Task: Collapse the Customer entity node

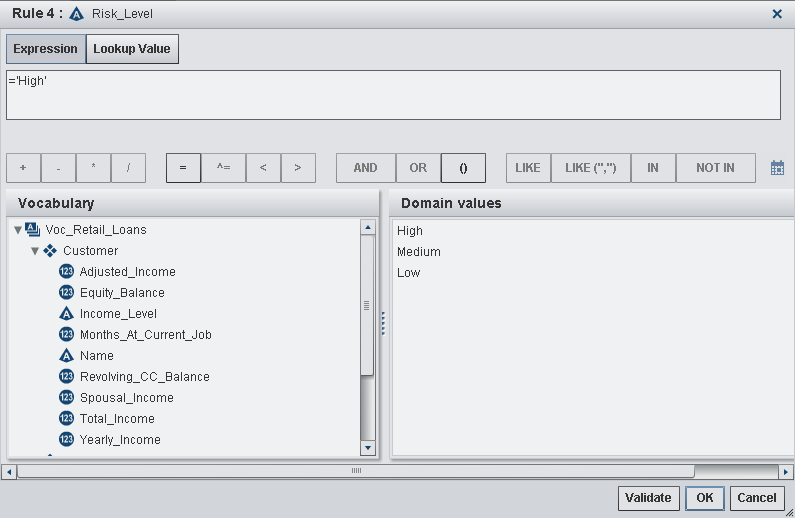Action: (35, 251)
